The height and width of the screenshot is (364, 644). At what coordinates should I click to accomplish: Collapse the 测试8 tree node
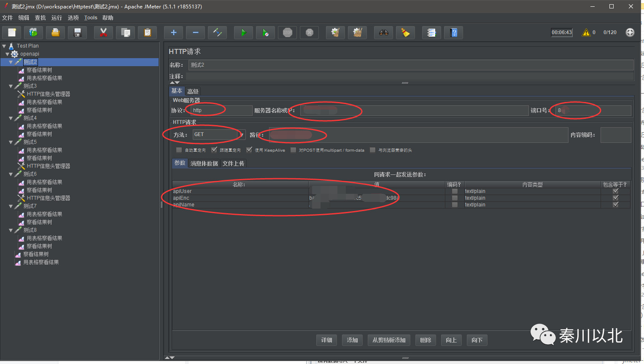coord(11,230)
